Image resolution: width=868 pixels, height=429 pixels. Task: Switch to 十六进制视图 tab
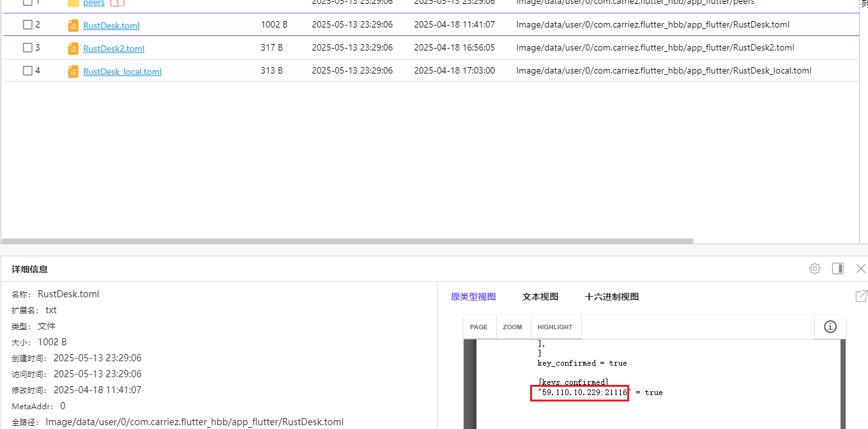point(612,297)
